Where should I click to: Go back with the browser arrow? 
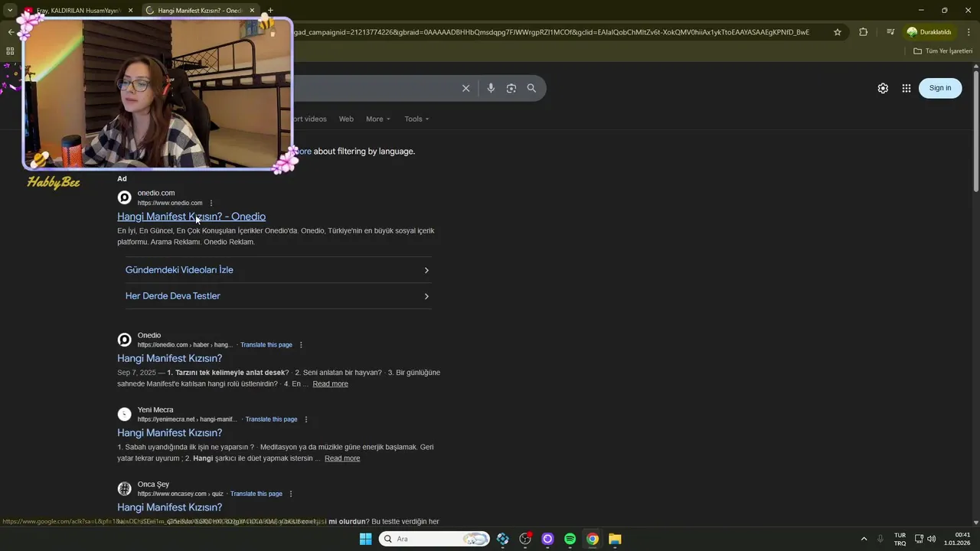(11, 32)
